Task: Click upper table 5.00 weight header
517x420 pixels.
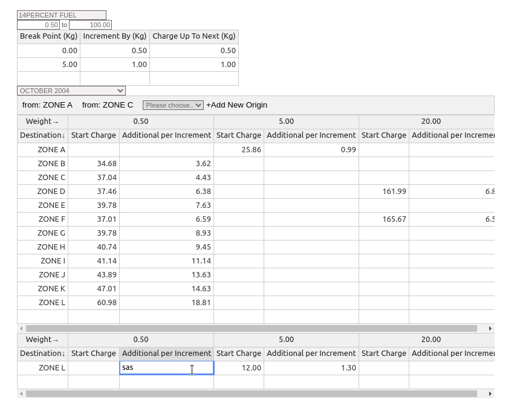Action: (x=286, y=121)
